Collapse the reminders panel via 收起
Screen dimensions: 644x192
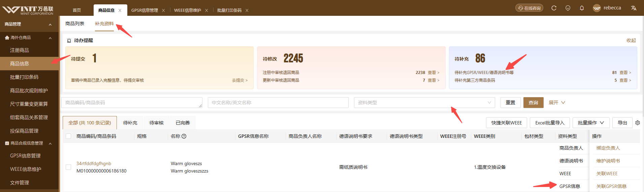631,40
